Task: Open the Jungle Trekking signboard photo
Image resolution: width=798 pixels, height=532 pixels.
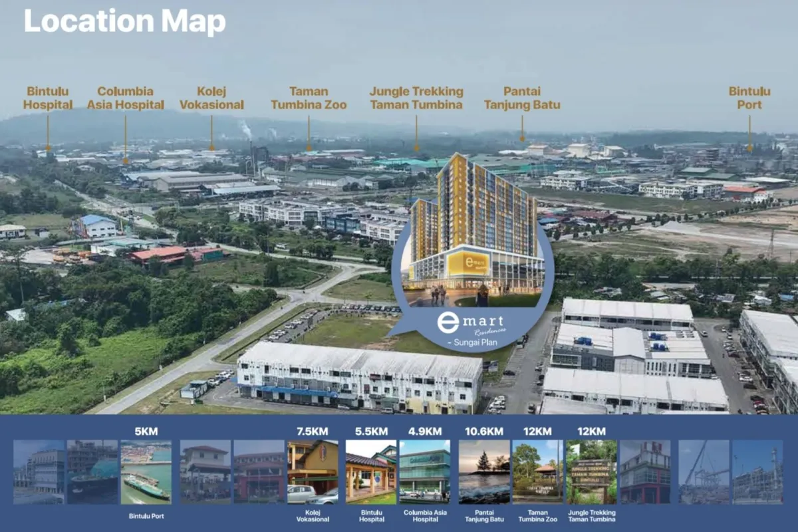Action: [x=591, y=471]
